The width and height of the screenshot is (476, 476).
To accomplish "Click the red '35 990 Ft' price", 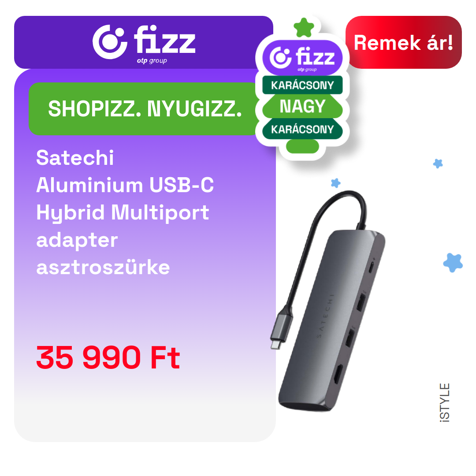I will [108, 357].
